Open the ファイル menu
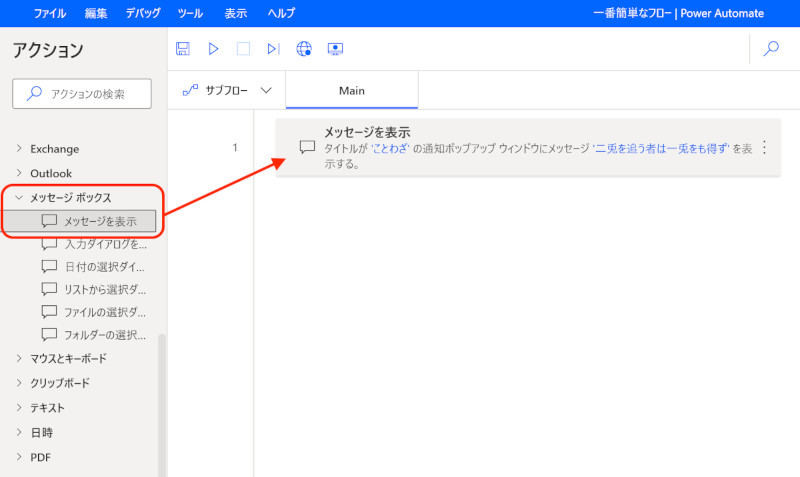The height and width of the screenshot is (477, 800). 49,13
